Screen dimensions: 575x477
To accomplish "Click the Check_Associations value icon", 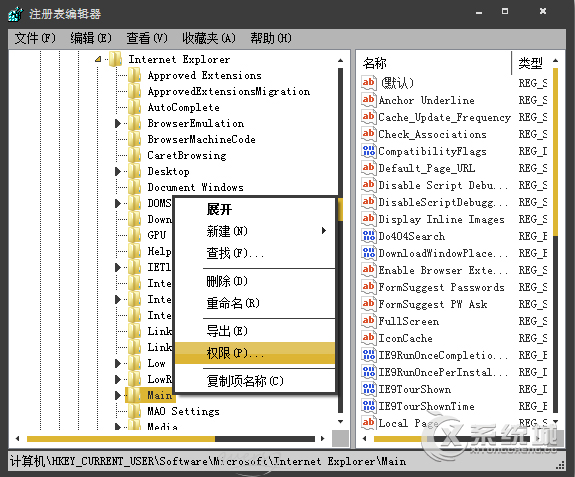I will [369, 134].
